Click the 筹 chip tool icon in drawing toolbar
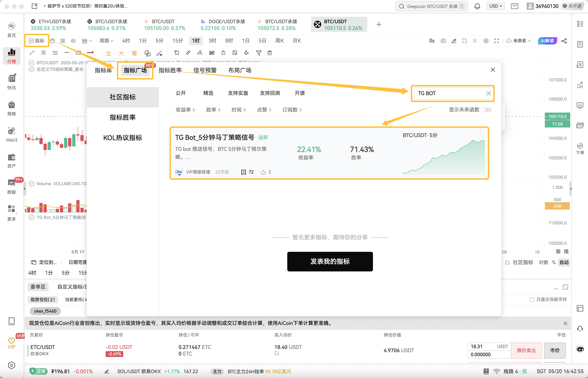This screenshot has height=378, width=588. click(x=134, y=53)
